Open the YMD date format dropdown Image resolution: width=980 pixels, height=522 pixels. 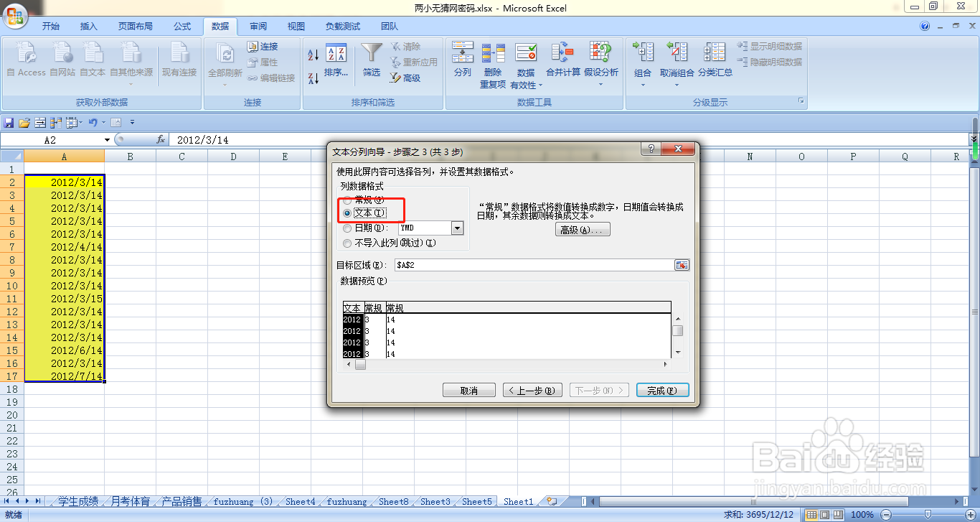[x=456, y=228]
